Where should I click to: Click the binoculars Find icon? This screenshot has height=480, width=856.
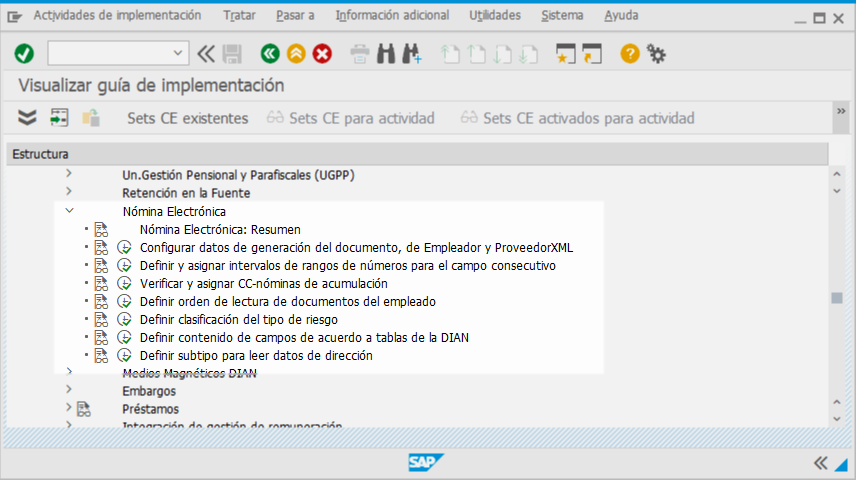(x=386, y=54)
